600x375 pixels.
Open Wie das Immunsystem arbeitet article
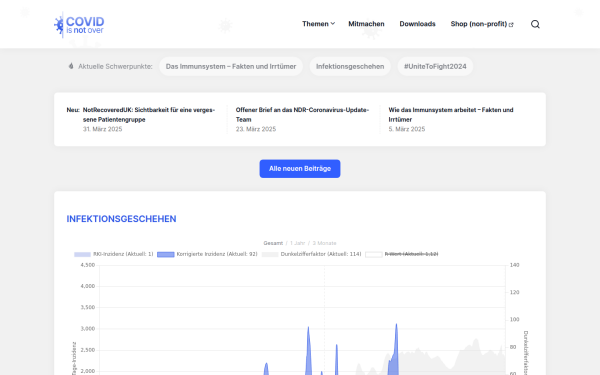[451, 114]
